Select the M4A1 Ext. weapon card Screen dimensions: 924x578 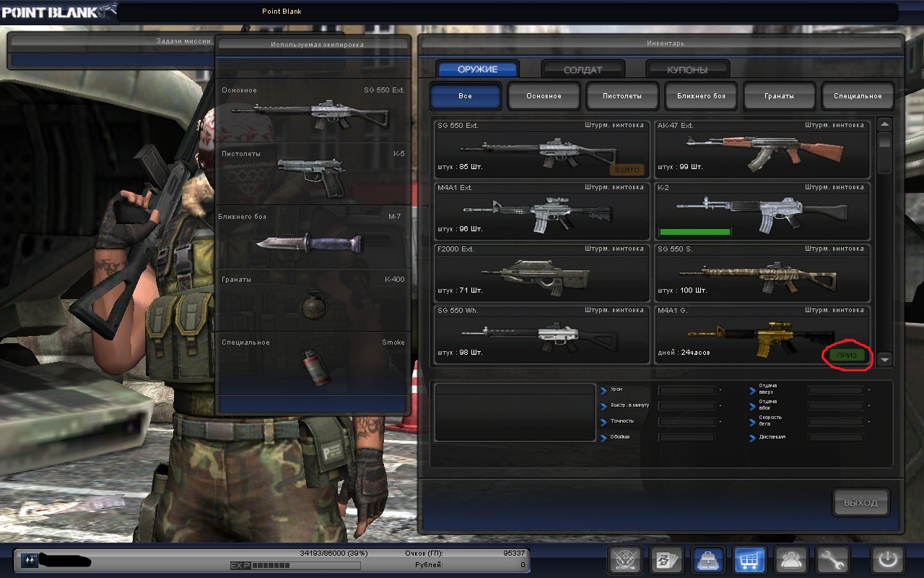542,211
